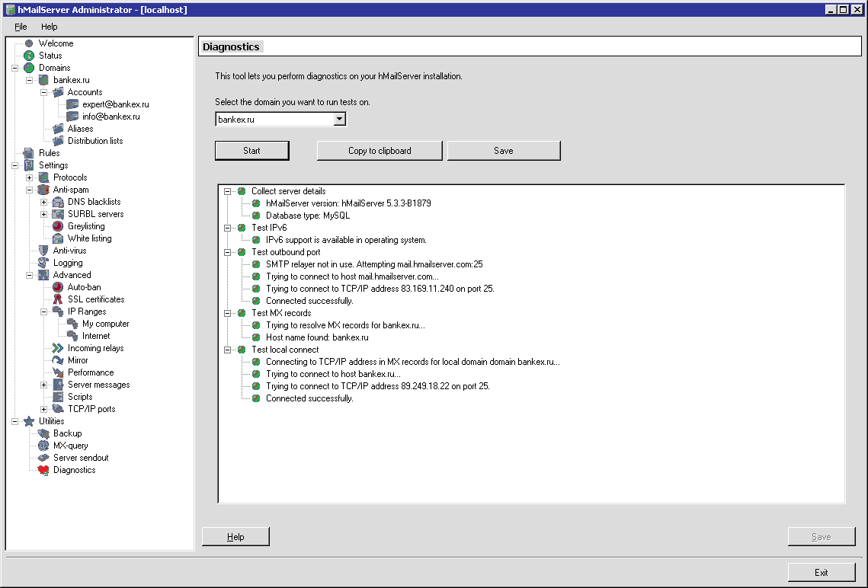Click the Performance icon

pos(58,372)
